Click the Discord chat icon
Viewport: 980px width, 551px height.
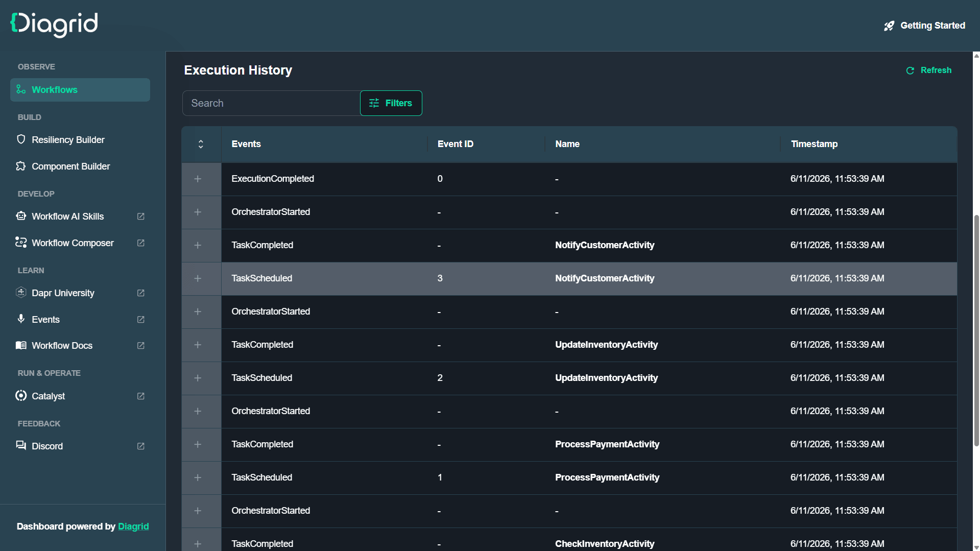point(21,446)
